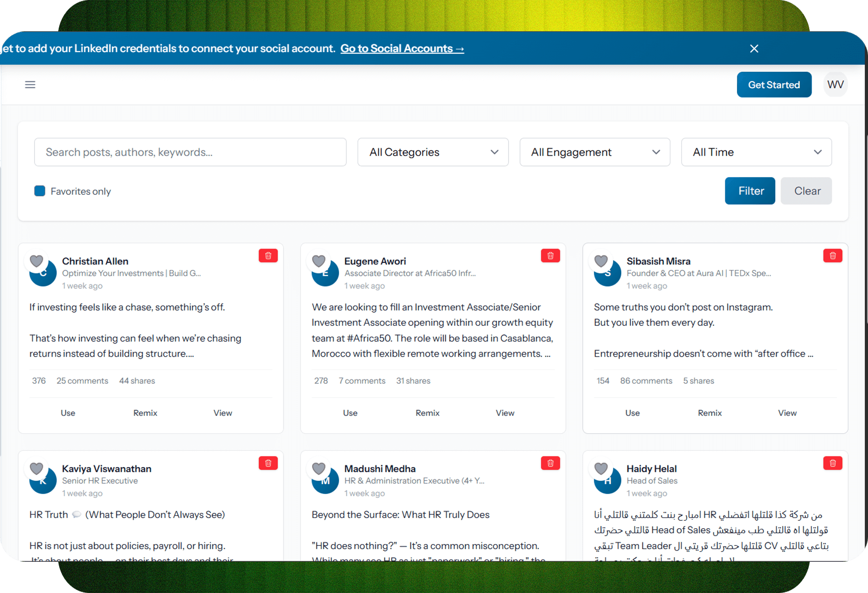Viewport: 868px width, 593px height.
Task: Favorite Eugene Awori's post with heart
Action: (x=319, y=261)
